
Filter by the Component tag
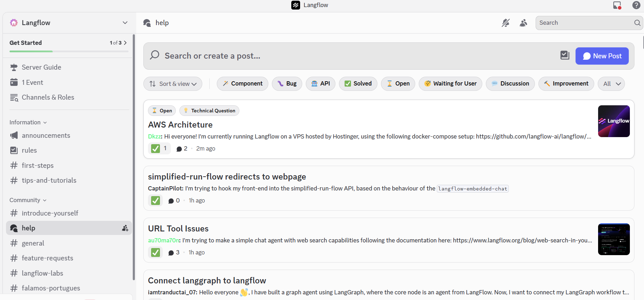[243, 84]
